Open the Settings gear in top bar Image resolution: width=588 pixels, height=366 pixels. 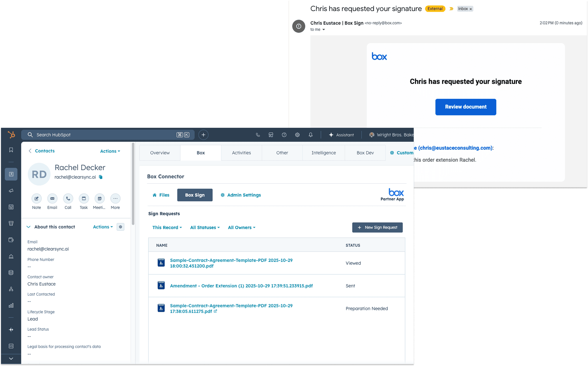pyautogui.click(x=297, y=135)
